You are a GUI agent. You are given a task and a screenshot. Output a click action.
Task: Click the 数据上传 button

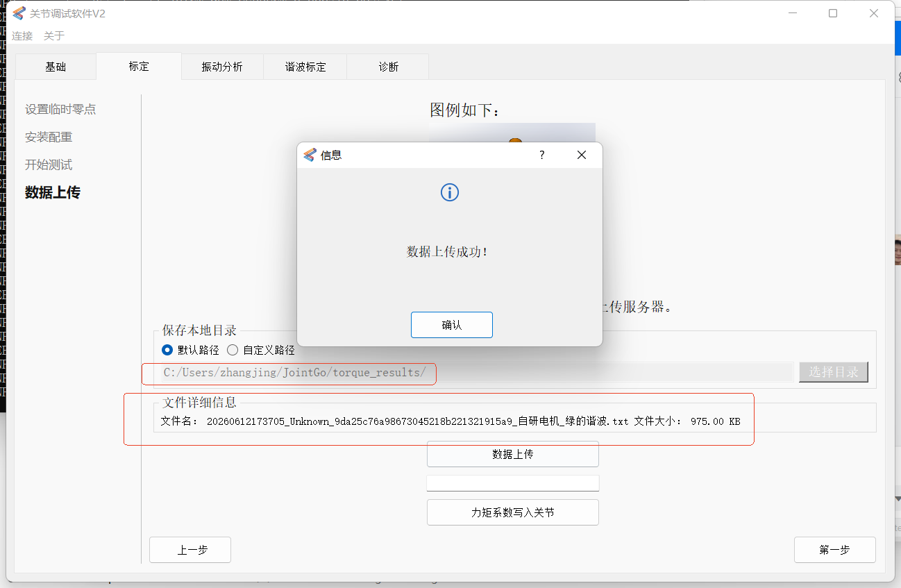(x=513, y=454)
